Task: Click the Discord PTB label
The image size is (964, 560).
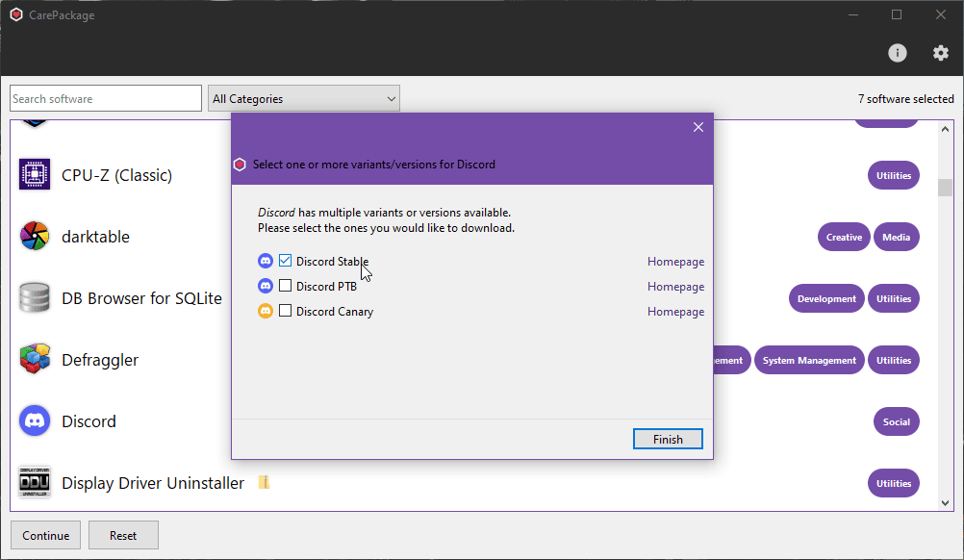Action: [x=326, y=287]
